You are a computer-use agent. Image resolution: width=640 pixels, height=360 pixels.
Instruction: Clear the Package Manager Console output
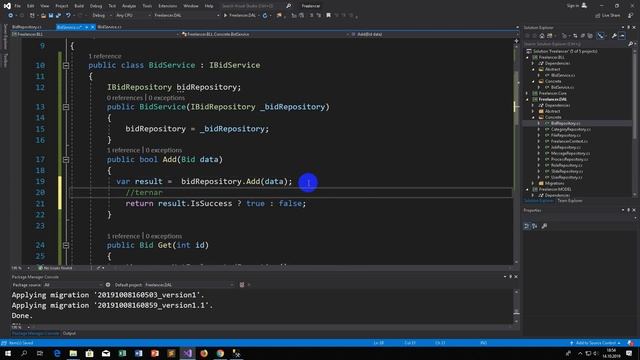242,285
